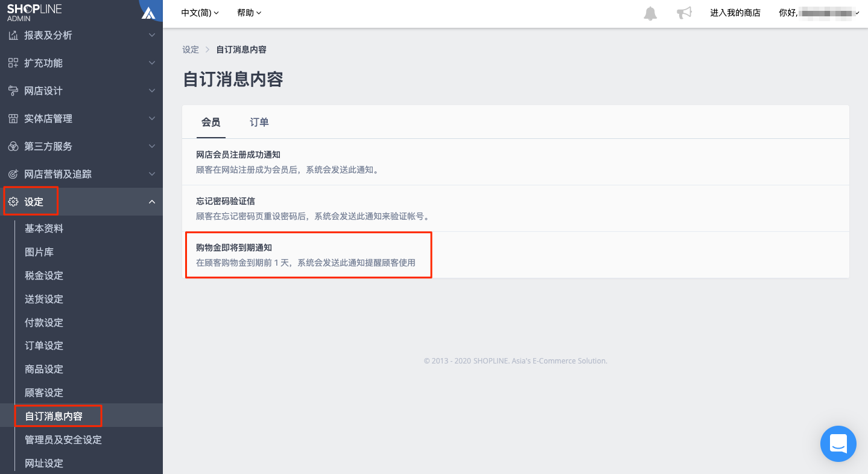
Task: Open 网店会员注册成功通知 notification row
Action: [516, 162]
